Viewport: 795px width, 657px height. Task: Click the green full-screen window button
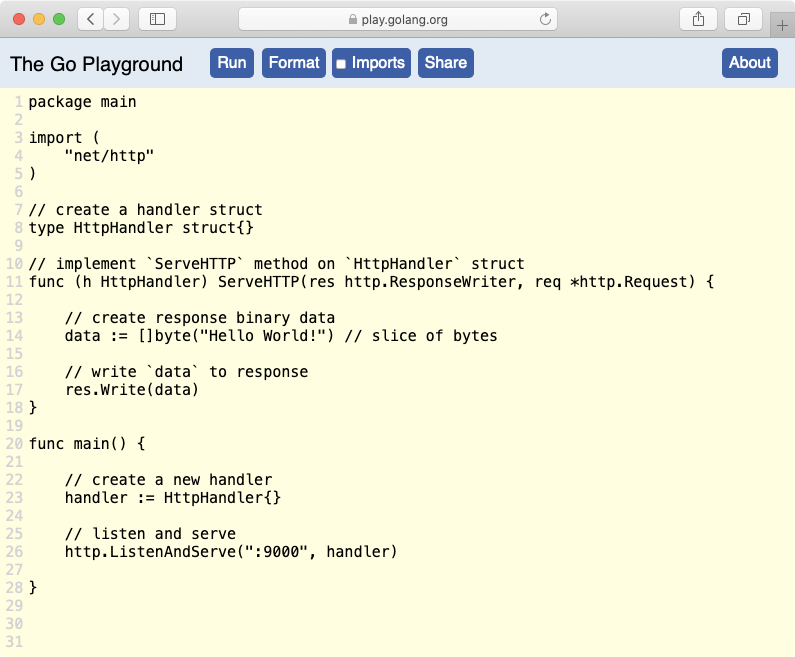(x=59, y=19)
